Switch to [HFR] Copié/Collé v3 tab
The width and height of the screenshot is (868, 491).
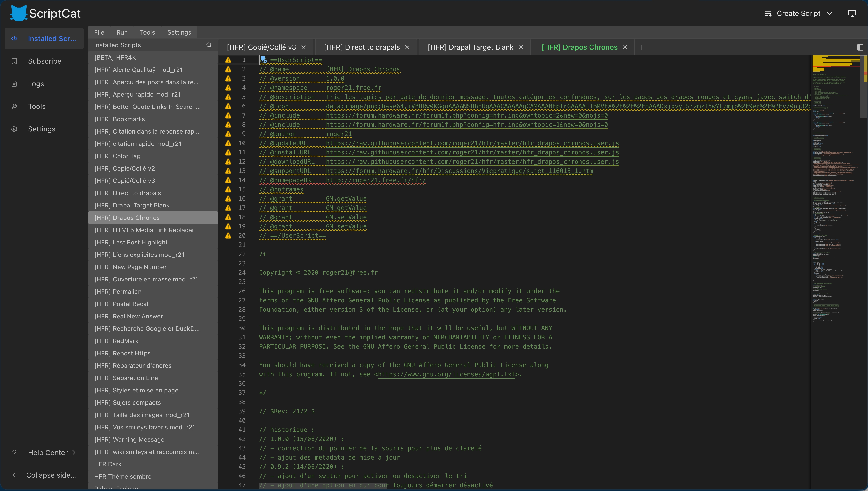tap(261, 47)
